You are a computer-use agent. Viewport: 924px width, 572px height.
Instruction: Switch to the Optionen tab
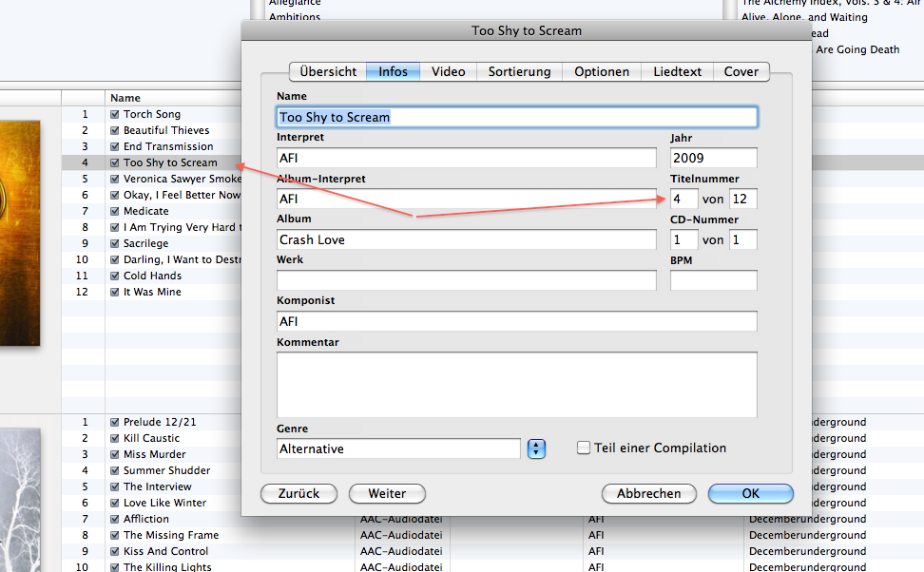click(602, 72)
